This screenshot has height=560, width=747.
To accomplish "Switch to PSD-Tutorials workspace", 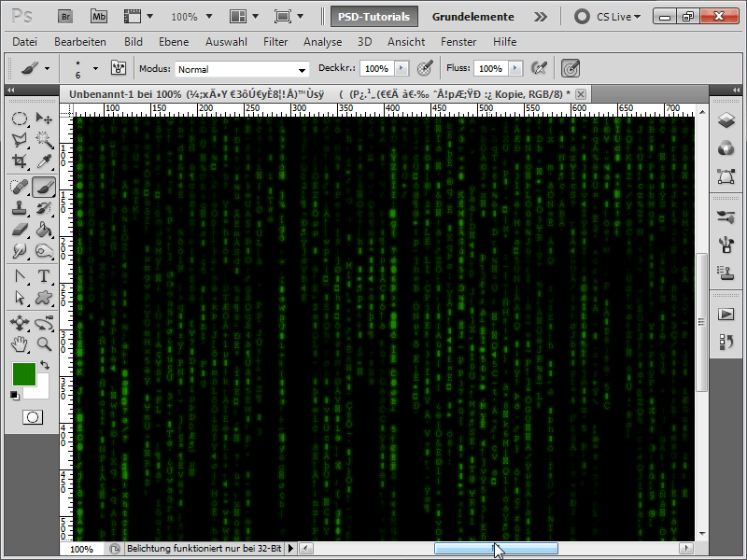I will [374, 17].
